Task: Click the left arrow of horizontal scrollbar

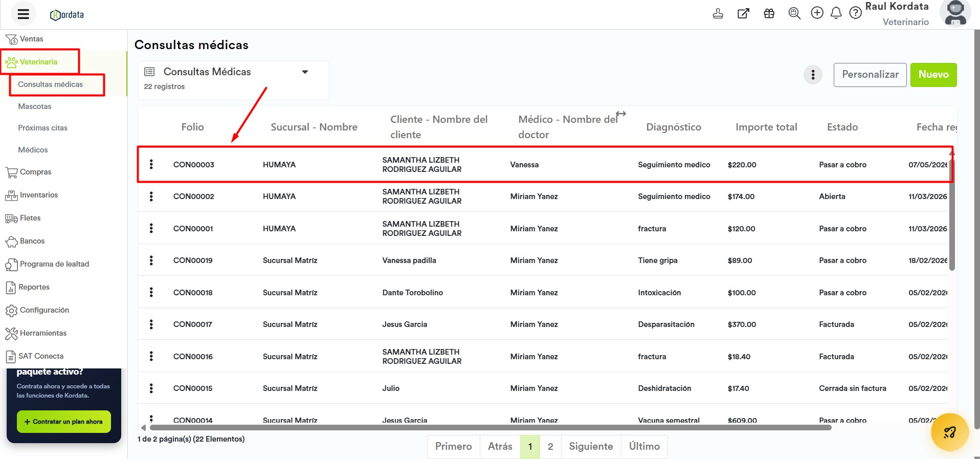Action: click(143, 428)
